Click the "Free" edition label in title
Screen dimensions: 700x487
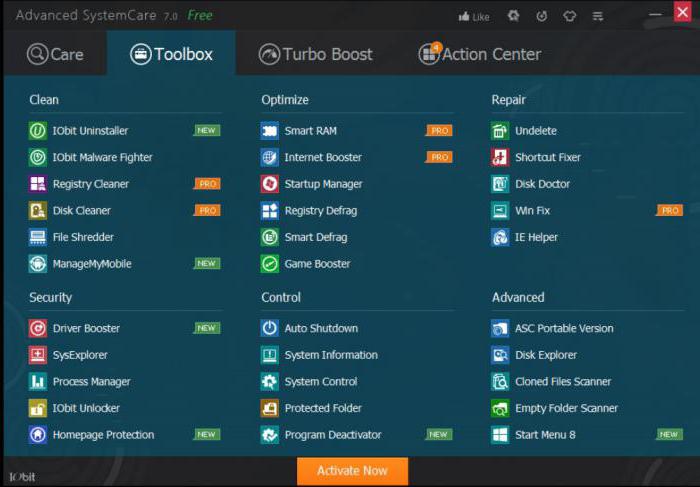point(200,16)
